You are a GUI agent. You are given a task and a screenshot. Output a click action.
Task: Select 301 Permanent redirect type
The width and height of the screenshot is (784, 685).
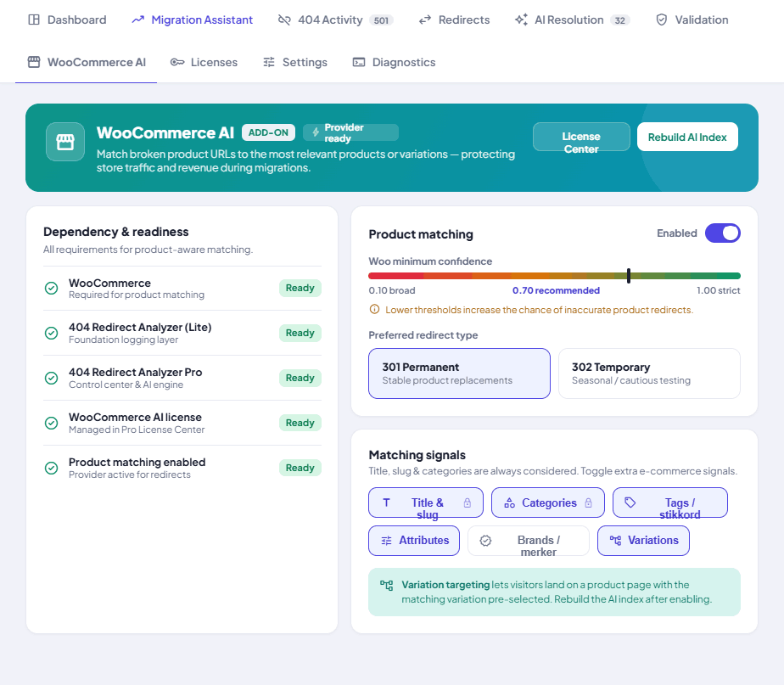[x=460, y=373]
